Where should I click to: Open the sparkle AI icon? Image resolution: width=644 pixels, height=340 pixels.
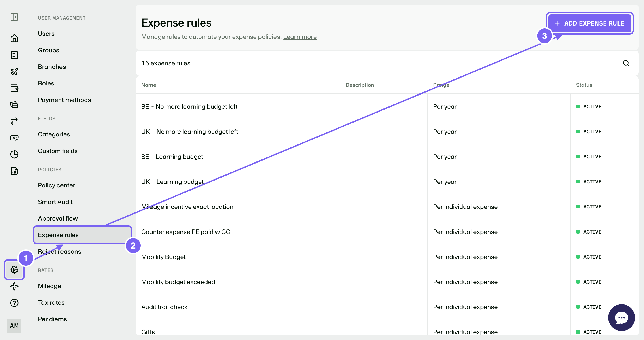[14, 286]
